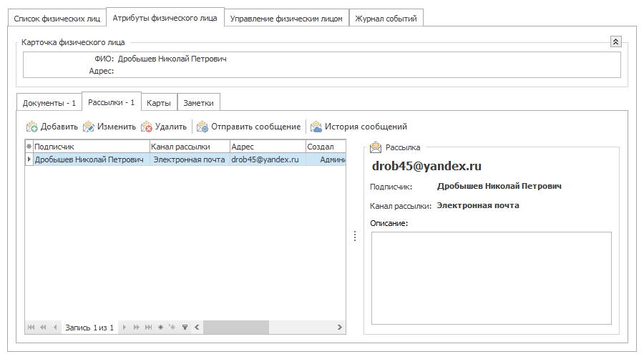Click the bold Электронная почта value
This screenshot has height=359, width=644.
478,205
